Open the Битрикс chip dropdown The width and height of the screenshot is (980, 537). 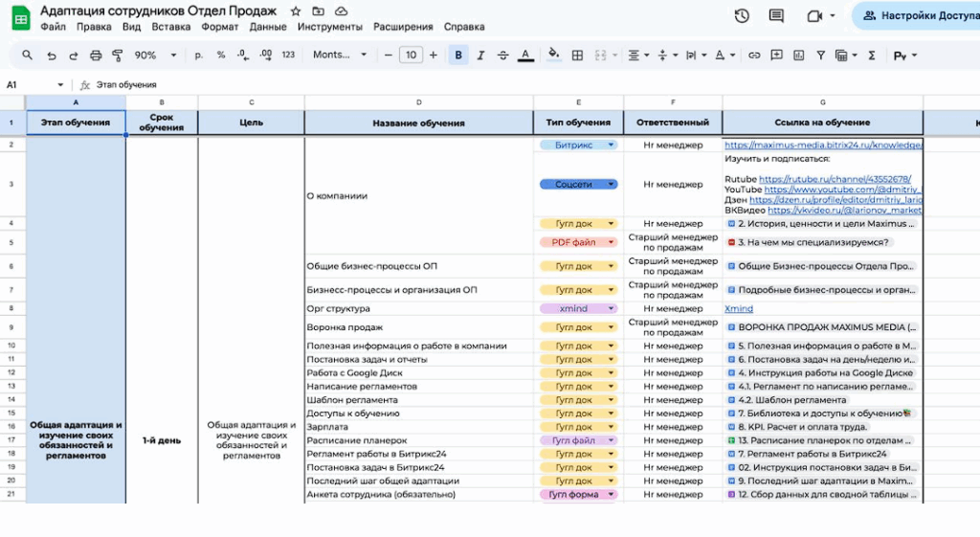611,145
